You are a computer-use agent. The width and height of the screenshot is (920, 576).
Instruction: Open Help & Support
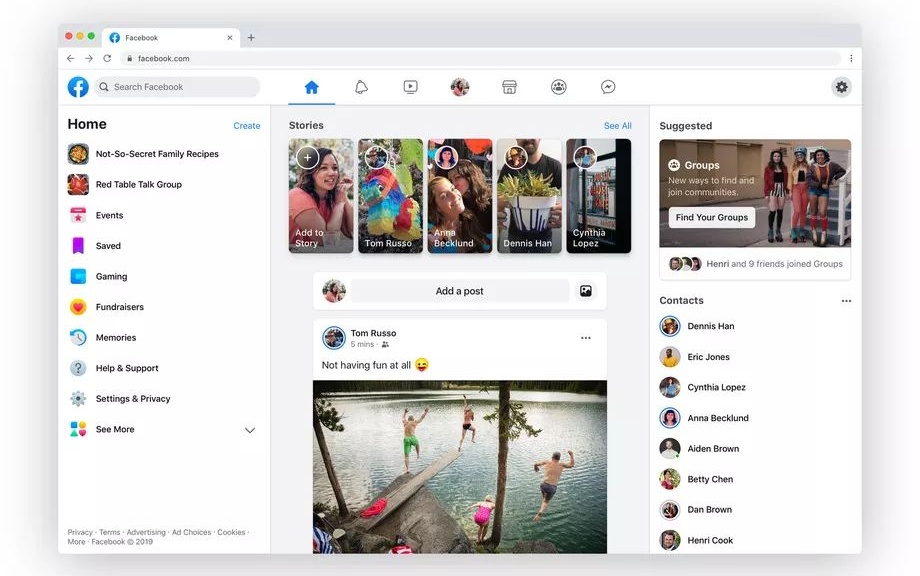coord(127,368)
